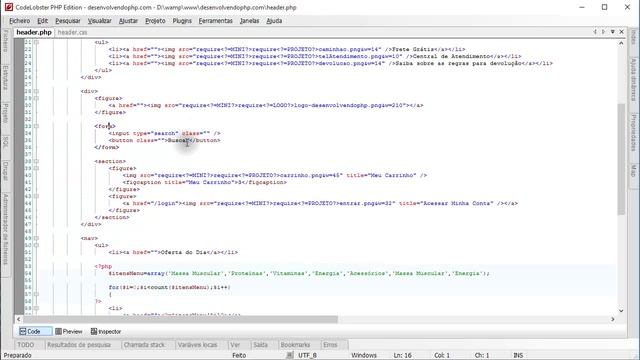Click the status bar icon beside UTF_8
This screenshot has height=360, width=640.
coord(289,356)
